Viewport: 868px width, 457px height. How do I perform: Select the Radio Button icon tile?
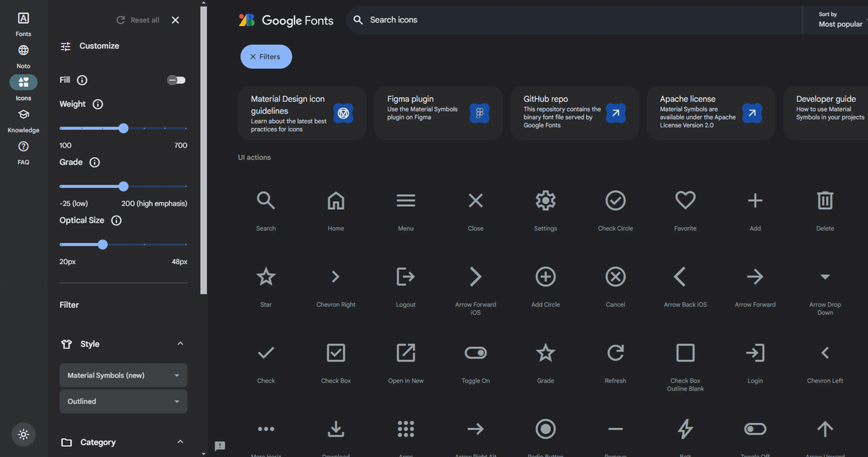[x=545, y=433]
